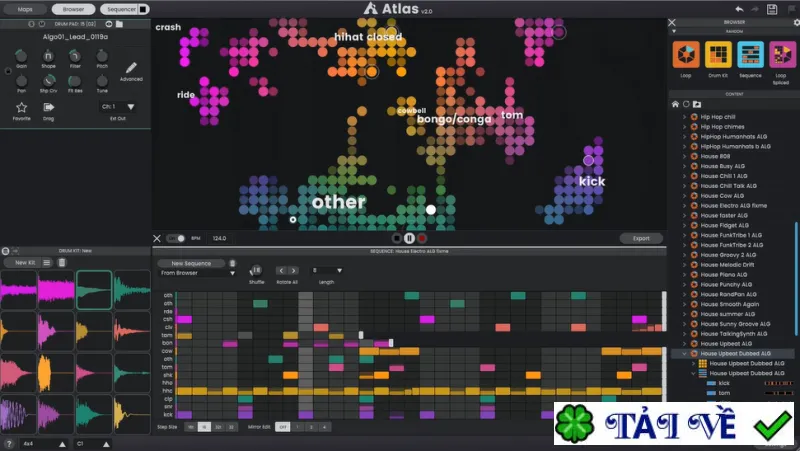Click the browser home icon
Image resolution: width=800 pixels, height=451 pixels.
pos(675,104)
